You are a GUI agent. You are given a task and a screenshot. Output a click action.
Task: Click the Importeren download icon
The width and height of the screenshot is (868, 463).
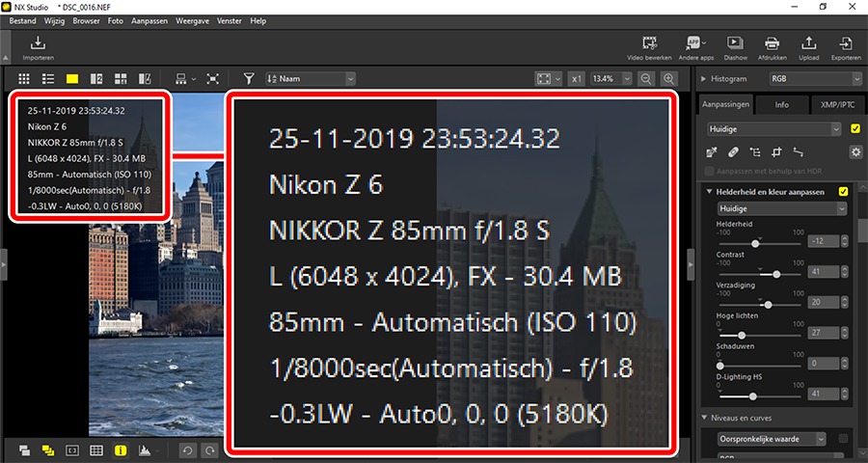(x=38, y=43)
